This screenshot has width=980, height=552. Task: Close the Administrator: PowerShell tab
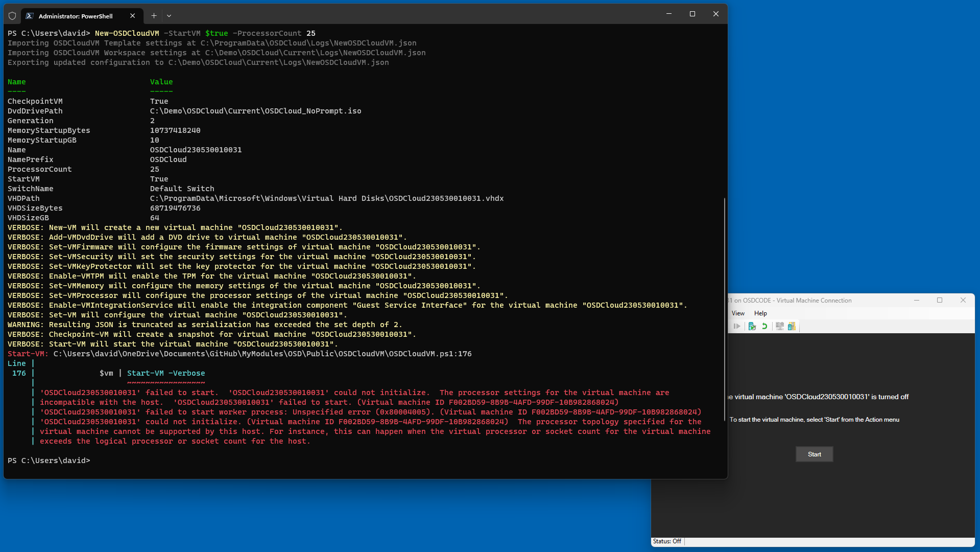point(133,16)
